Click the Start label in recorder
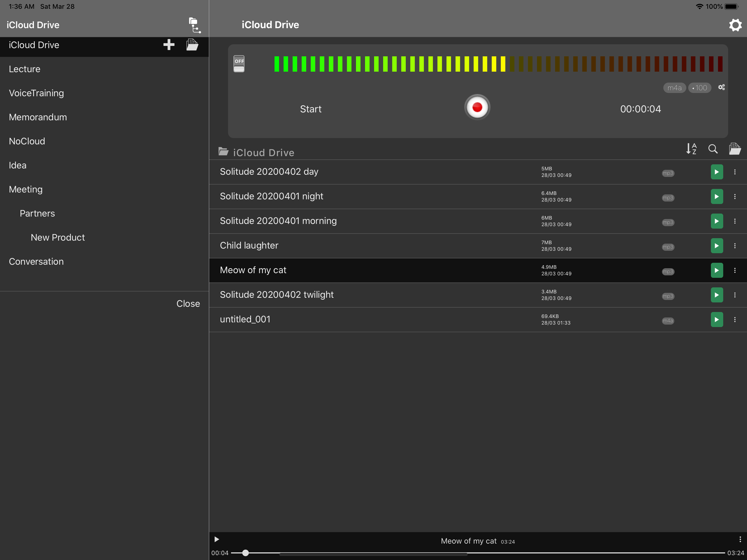747x560 pixels. pyautogui.click(x=311, y=109)
